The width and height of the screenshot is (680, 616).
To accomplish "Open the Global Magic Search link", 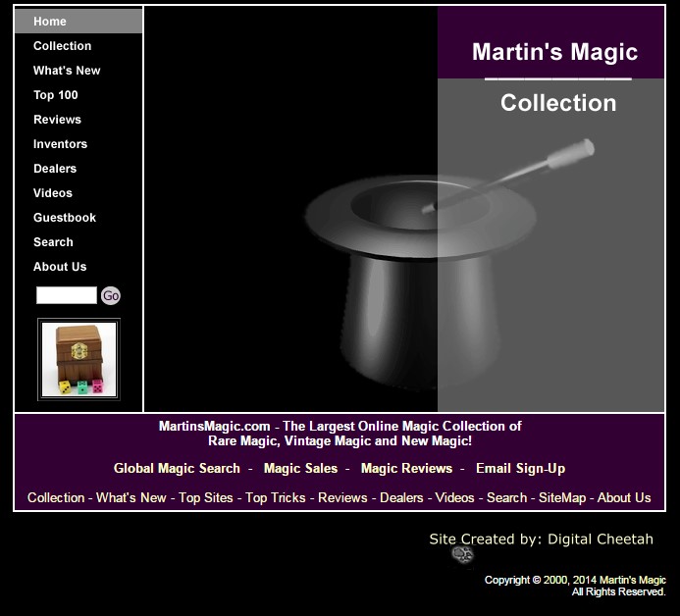I will (x=177, y=468).
